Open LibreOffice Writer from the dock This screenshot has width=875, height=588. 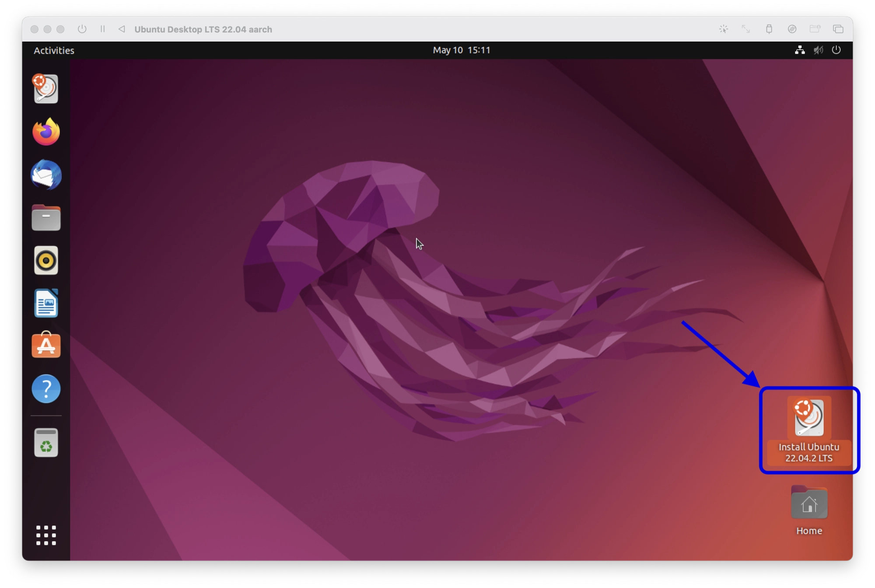tap(46, 303)
